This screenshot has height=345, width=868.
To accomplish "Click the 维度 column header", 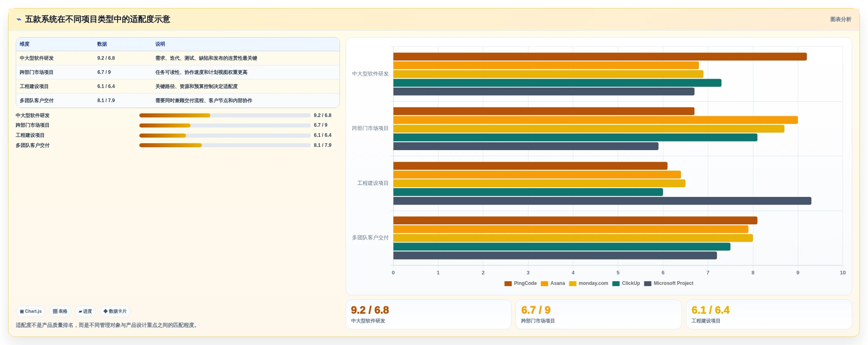I will click(25, 44).
